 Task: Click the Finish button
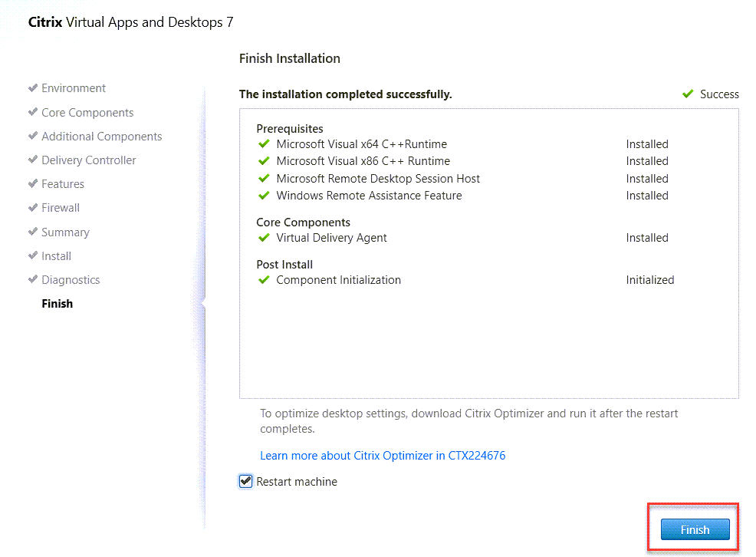tap(695, 529)
